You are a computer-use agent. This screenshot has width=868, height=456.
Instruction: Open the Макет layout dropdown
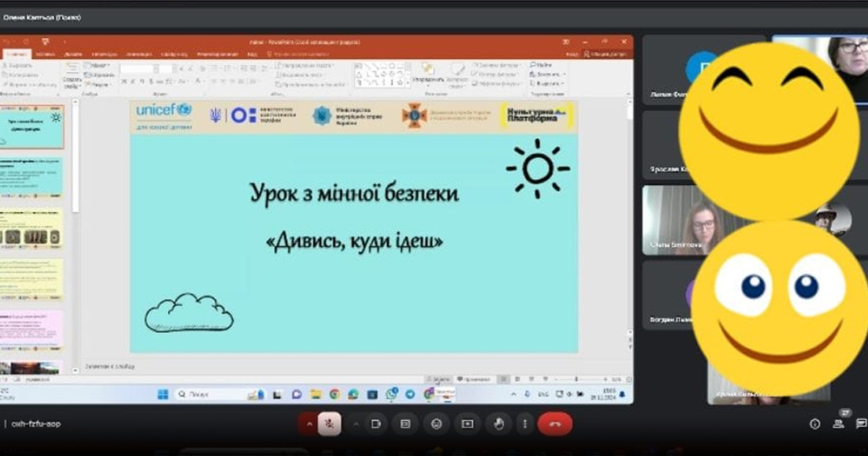97,66
